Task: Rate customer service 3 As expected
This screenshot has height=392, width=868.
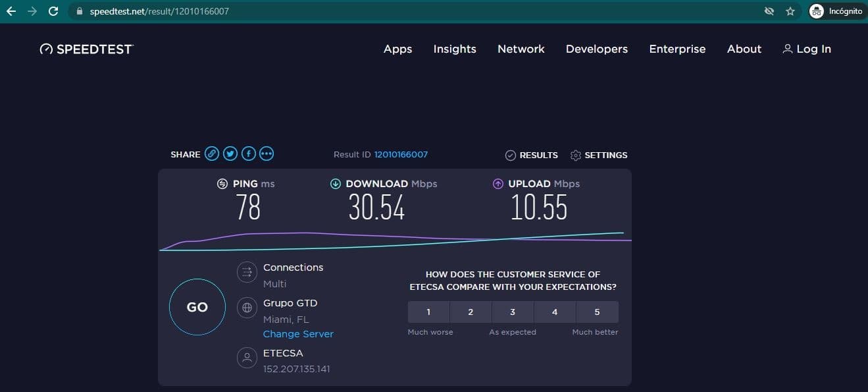Action: [513, 312]
